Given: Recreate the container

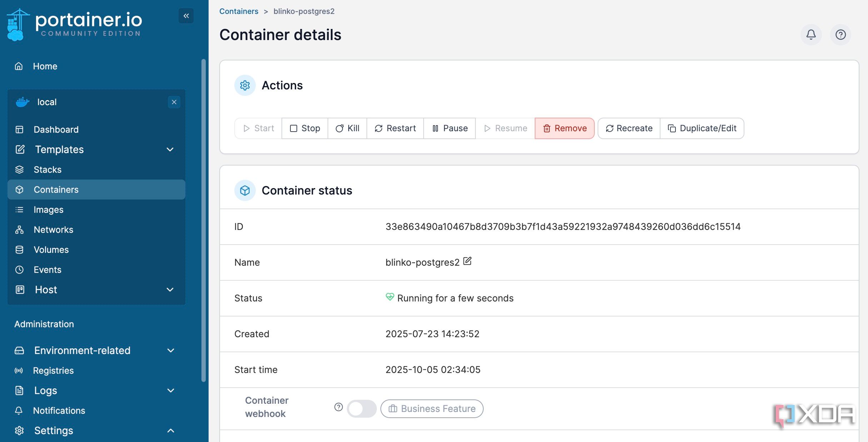Looking at the screenshot, I should click(x=629, y=128).
